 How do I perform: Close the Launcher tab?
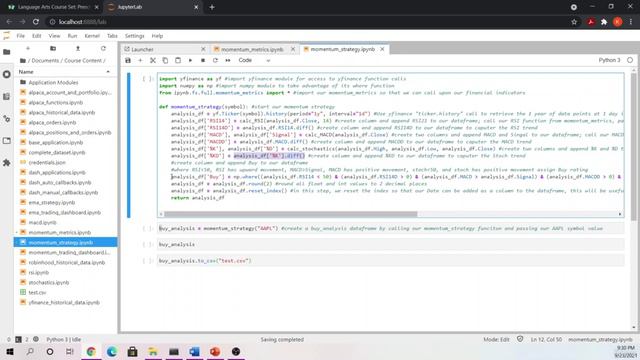[203, 49]
